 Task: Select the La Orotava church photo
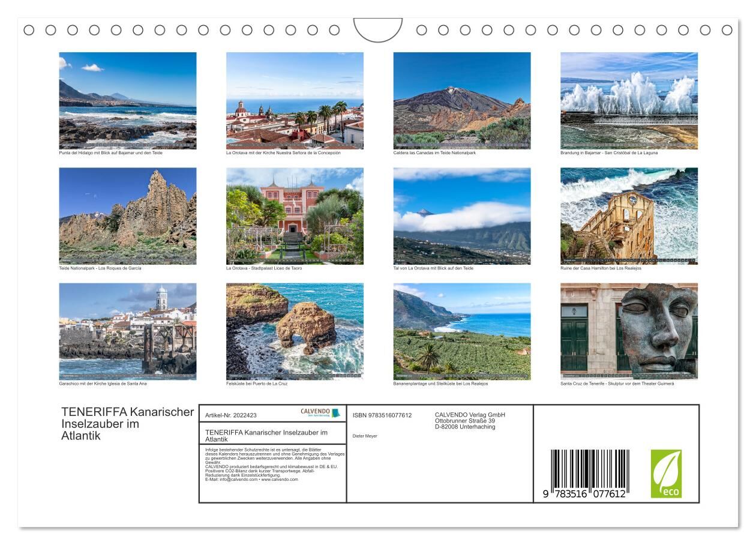[x=295, y=100]
